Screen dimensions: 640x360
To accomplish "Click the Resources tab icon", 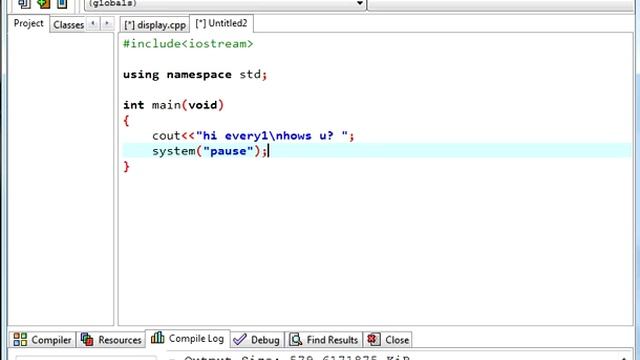I will 87,339.
